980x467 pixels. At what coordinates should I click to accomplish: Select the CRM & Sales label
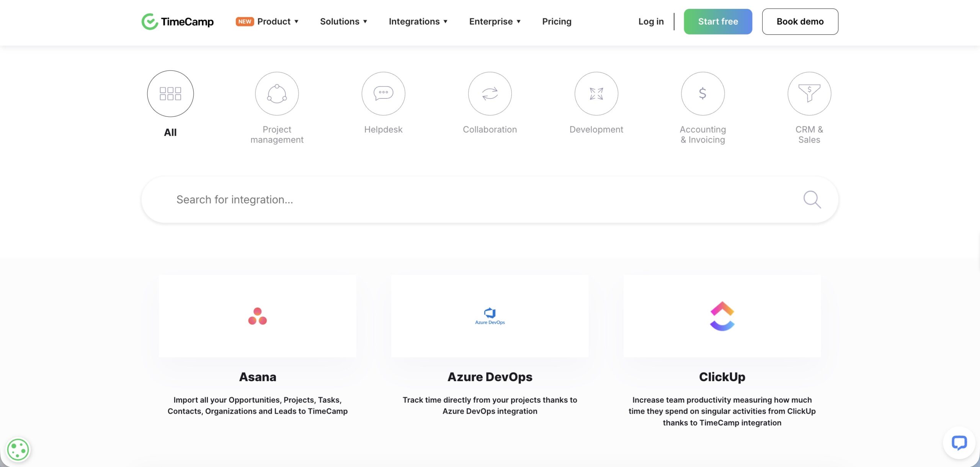pyautogui.click(x=809, y=134)
